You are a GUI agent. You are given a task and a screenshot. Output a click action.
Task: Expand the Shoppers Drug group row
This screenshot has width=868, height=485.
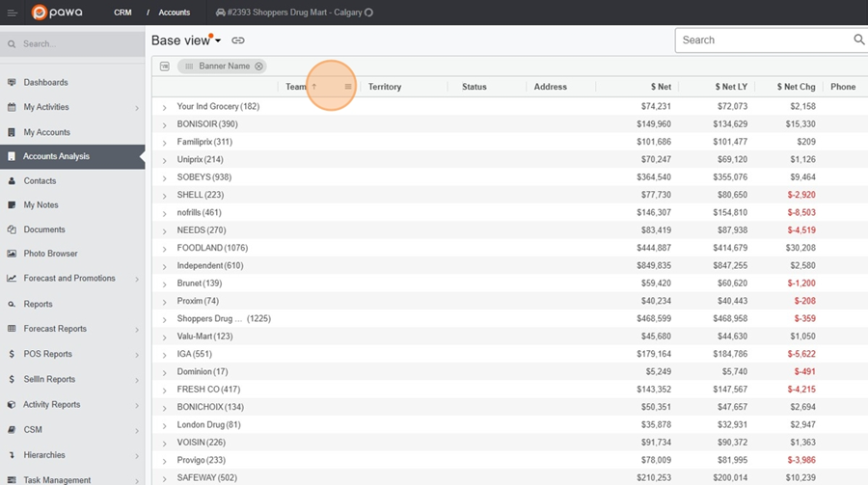164,319
